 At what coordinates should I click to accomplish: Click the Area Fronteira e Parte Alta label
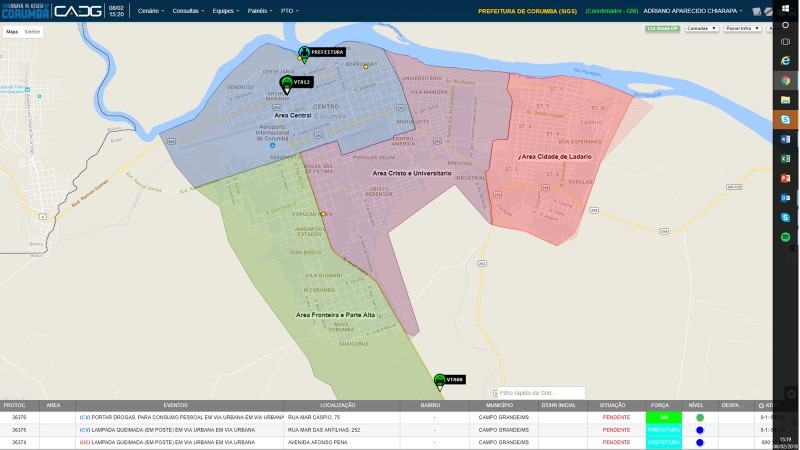coord(335,315)
